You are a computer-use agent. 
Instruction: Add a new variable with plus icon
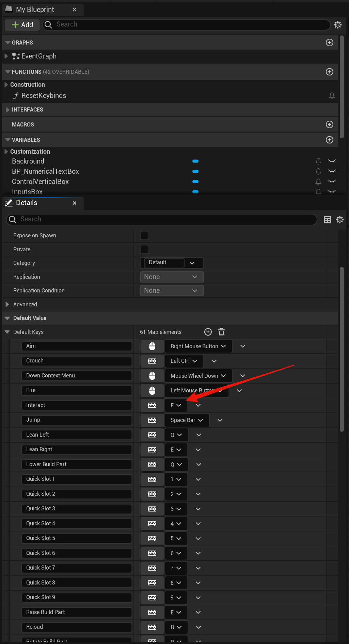tap(329, 140)
